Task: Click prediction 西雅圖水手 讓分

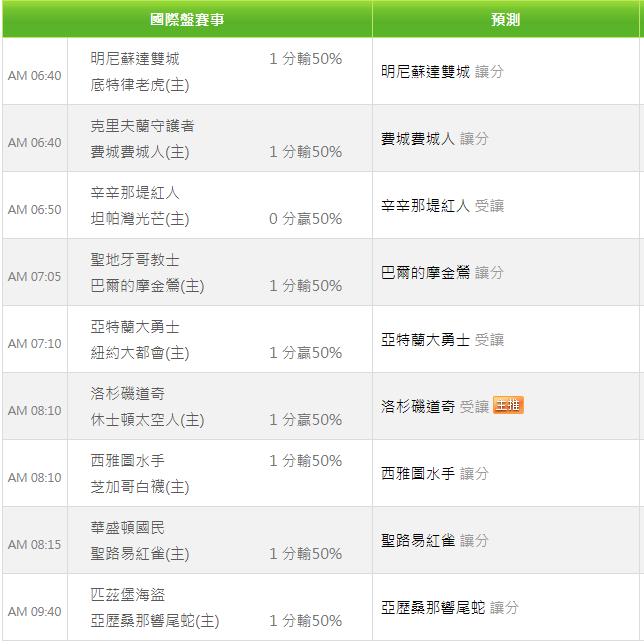Action: pyautogui.click(x=435, y=474)
